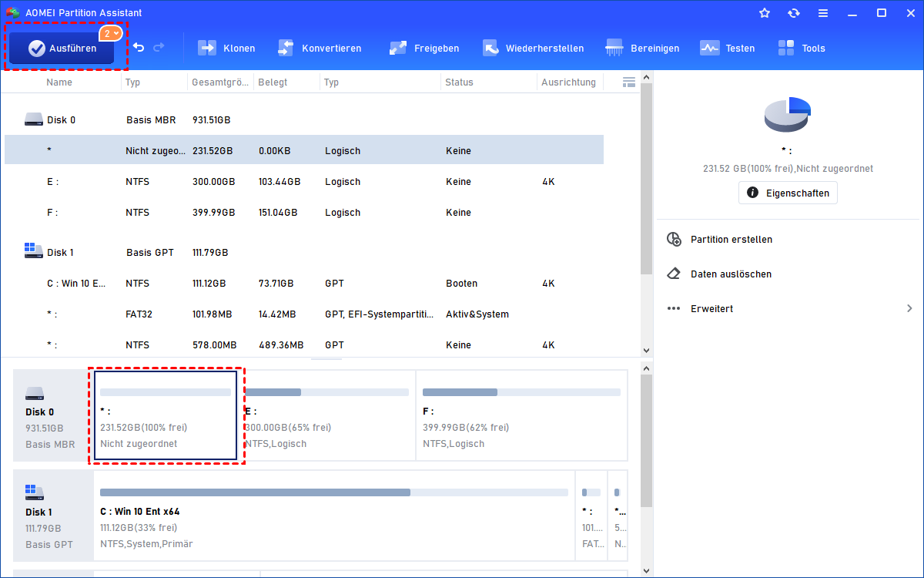
Task: Click the second Typ column header
Action: (331, 82)
